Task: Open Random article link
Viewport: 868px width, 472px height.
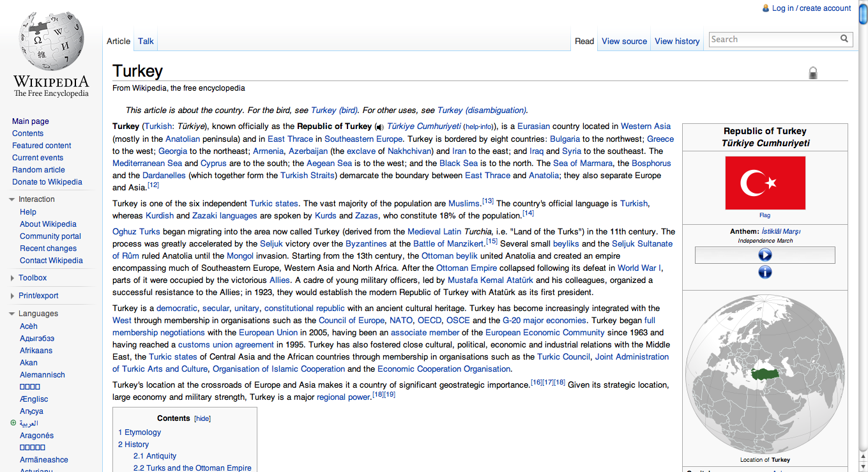Action: tap(38, 170)
